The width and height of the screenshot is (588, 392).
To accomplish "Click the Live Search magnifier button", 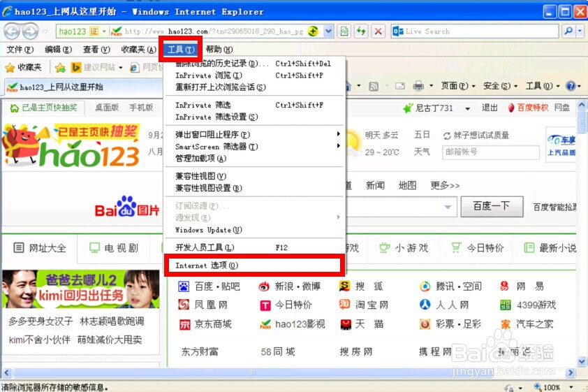I will [568, 31].
